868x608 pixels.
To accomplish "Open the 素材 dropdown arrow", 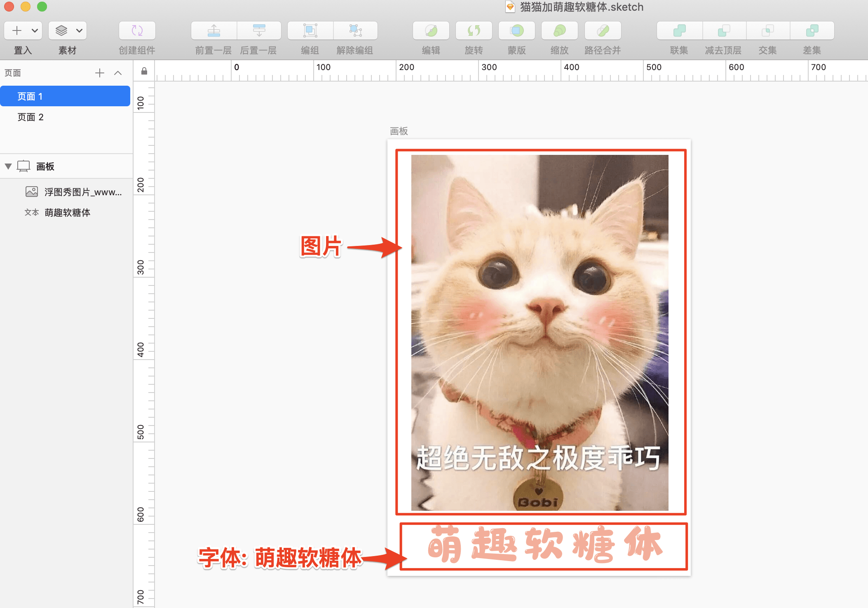I will click(79, 30).
